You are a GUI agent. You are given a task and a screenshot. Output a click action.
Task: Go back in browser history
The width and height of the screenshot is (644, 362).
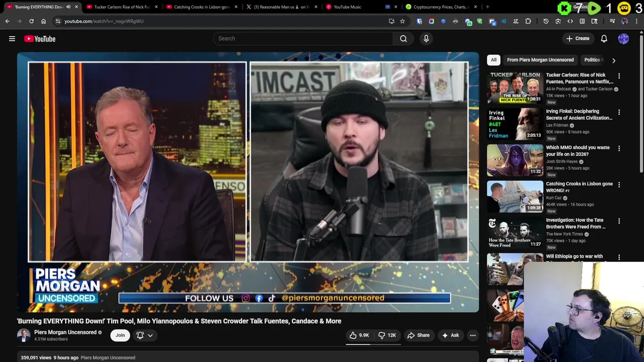tap(7, 21)
